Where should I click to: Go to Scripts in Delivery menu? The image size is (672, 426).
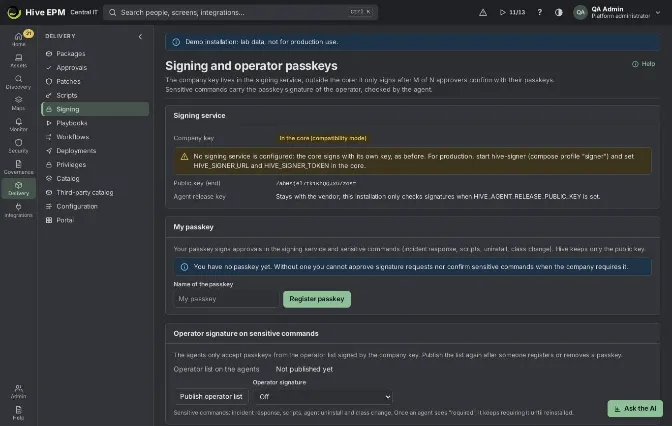[95, 95]
